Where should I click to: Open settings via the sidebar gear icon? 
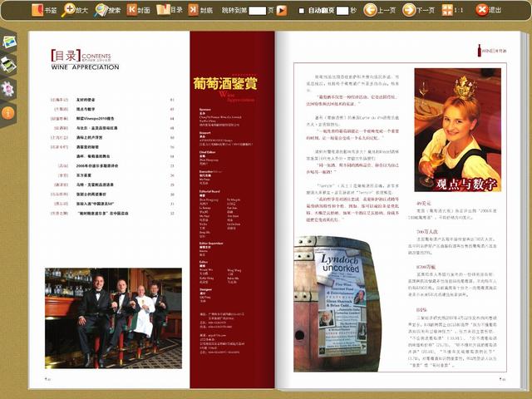click(x=7, y=89)
